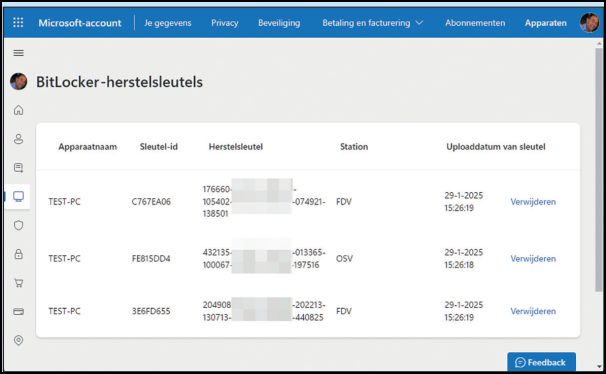Open the location pin icon in the sidebar

tap(18, 340)
